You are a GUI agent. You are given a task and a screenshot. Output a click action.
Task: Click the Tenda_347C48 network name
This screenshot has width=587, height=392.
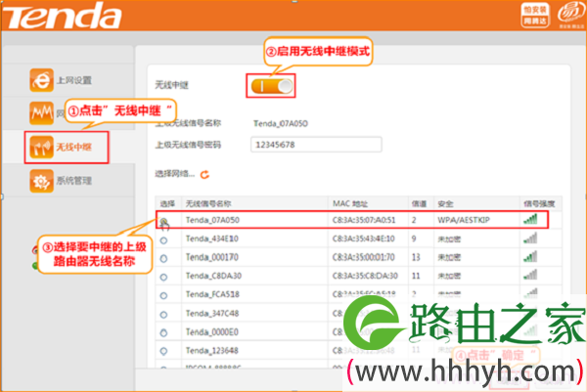click(x=212, y=314)
